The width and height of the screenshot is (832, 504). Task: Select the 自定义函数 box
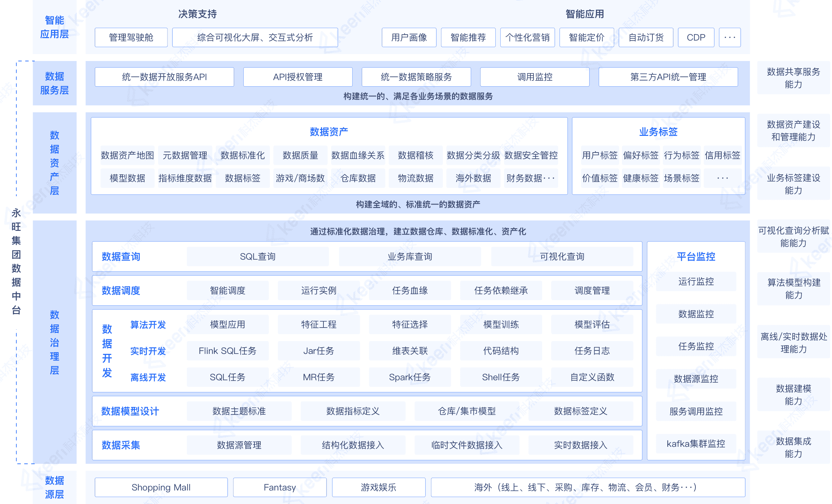click(x=592, y=377)
